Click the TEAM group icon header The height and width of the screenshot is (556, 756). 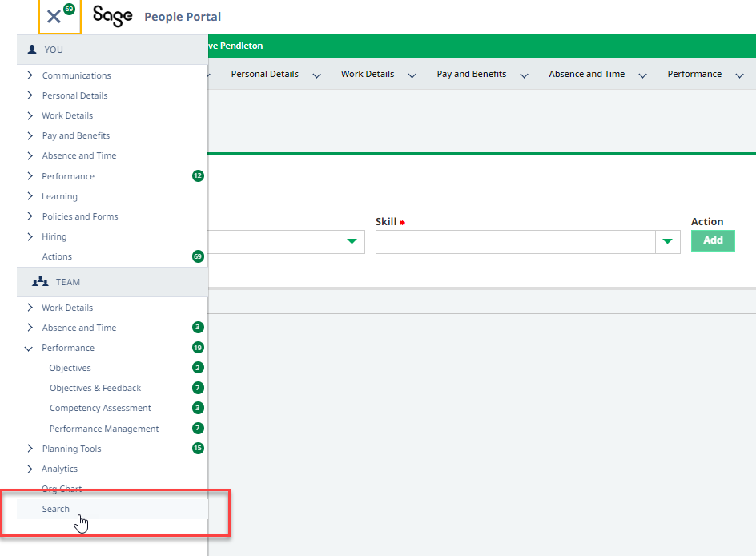pyautogui.click(x=40, y=282)
